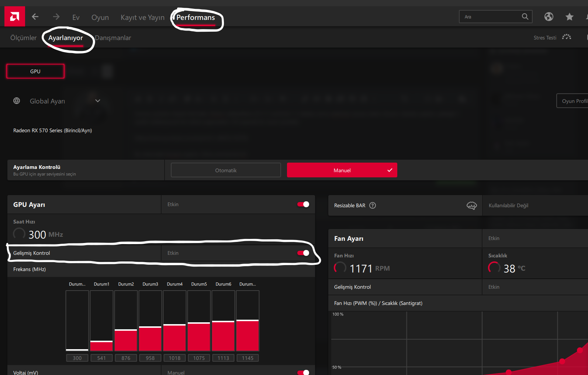Click the 38 °C temperature reading
588x375 pixels.
pos(515,268)
